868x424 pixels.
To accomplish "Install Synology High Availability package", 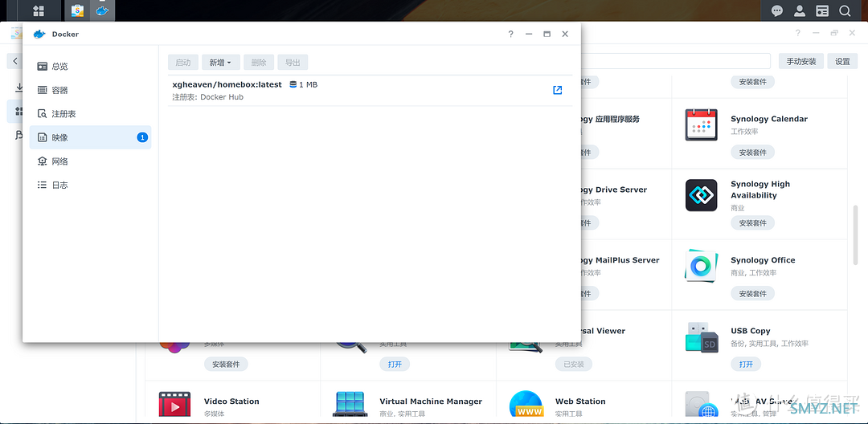I will tap(752, 222).
